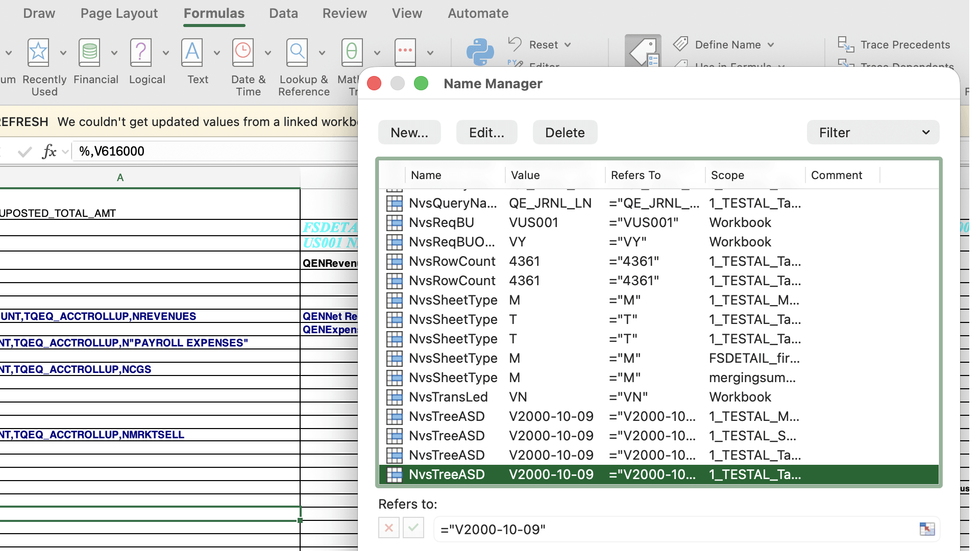Open the View tab
Screen dimensions: 980x551
(407, 13)
